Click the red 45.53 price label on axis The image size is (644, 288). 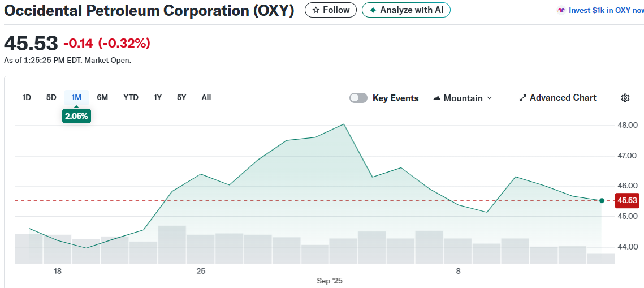coord(627,200)
